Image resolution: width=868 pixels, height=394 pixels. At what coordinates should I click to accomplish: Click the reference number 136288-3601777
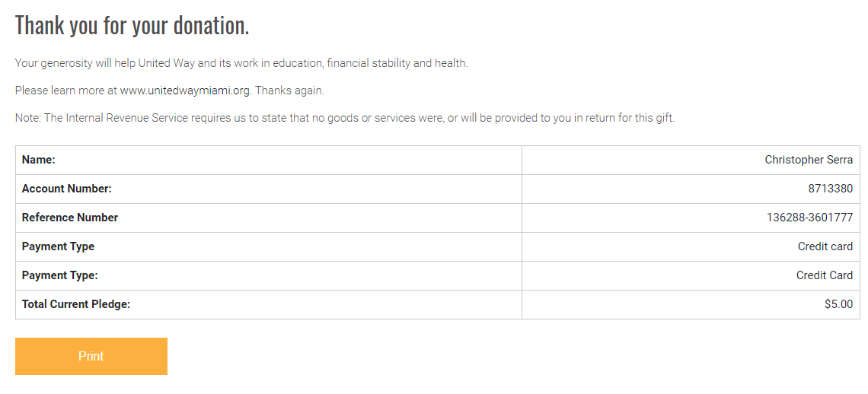(x=809, y=218)
